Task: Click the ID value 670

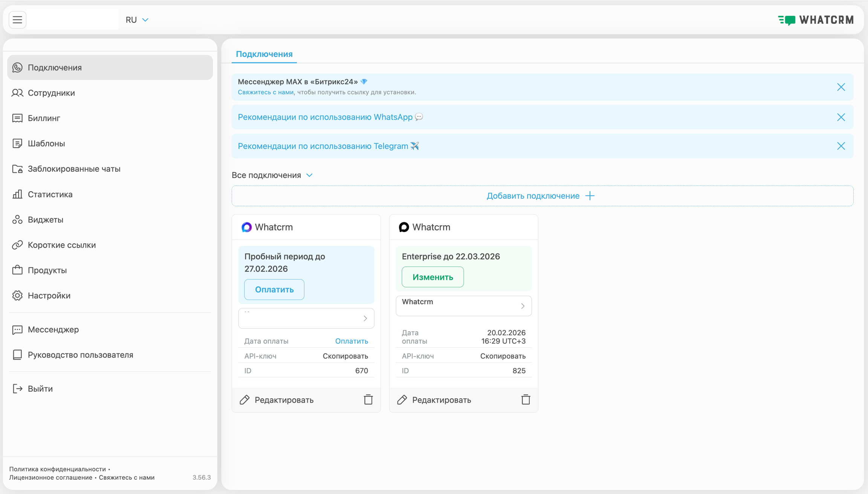Action: pos(361,371)
